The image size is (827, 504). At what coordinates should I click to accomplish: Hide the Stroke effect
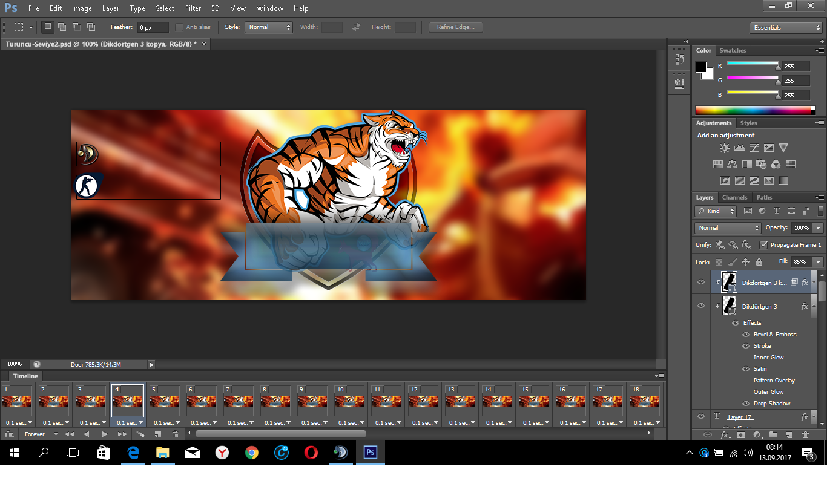(746, 346)
